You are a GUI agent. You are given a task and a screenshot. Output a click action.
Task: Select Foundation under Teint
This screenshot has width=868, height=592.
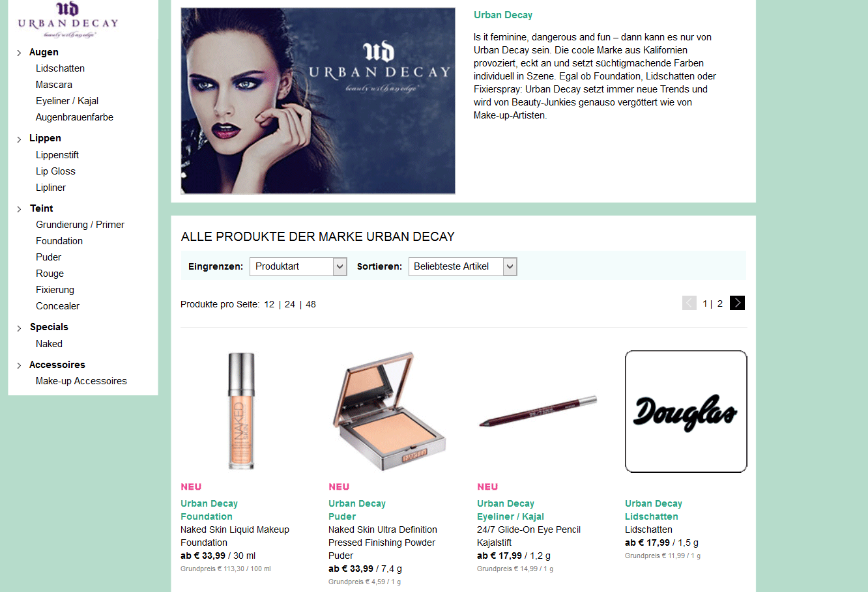click(x=59, y=241)
